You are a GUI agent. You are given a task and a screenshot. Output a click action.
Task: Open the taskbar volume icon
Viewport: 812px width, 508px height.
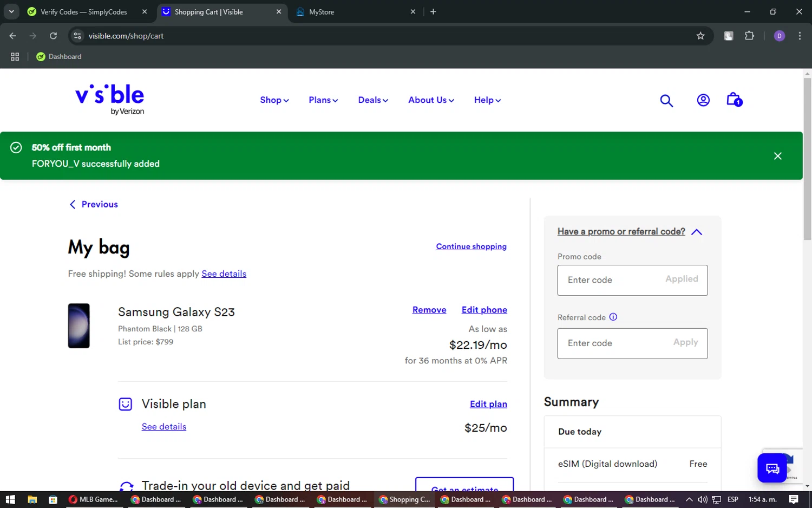click(x=703, y=499)
